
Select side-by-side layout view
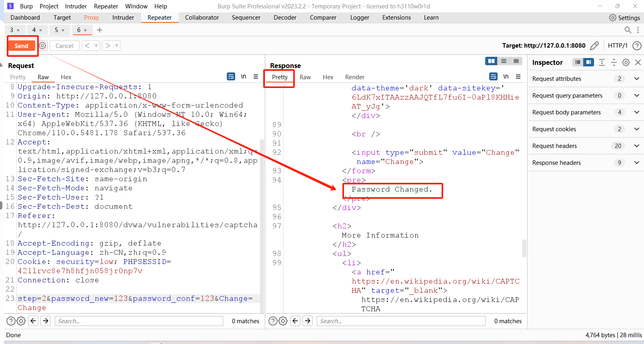click(x=491, y=61)
